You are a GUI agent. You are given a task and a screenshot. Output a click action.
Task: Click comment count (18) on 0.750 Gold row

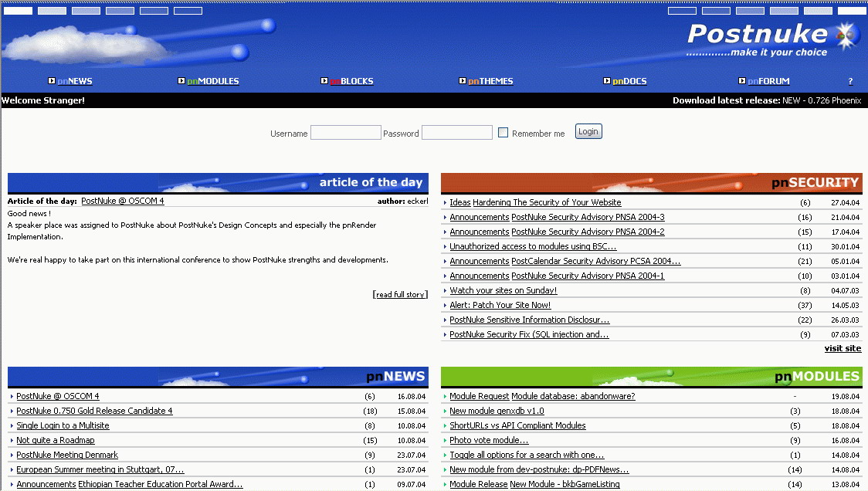click(370, 411)
